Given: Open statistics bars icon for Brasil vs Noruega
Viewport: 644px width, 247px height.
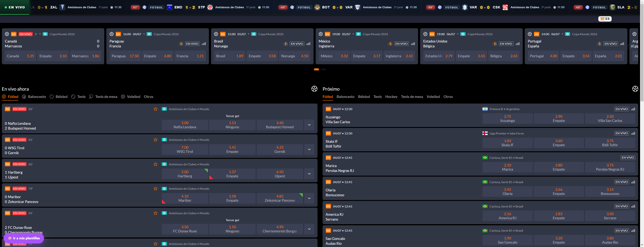Looking at the screenshot, I should [x=309, y=44].
